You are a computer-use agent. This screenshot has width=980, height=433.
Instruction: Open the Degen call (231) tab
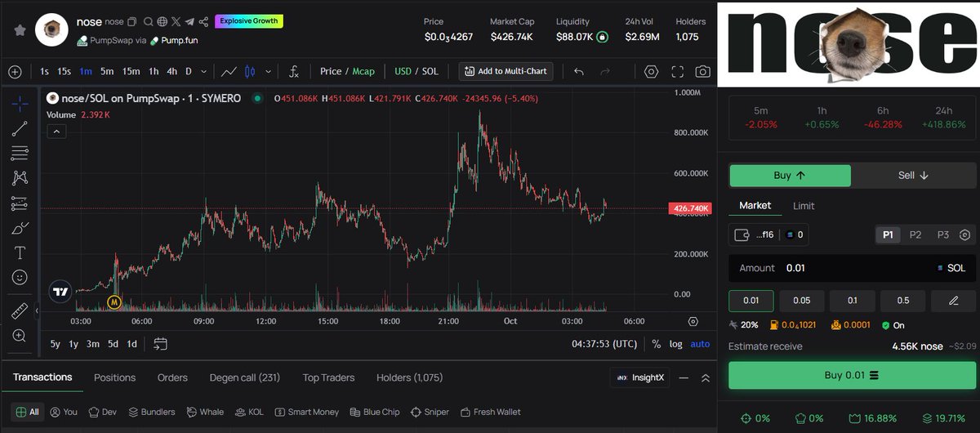(x=245, y=377)
